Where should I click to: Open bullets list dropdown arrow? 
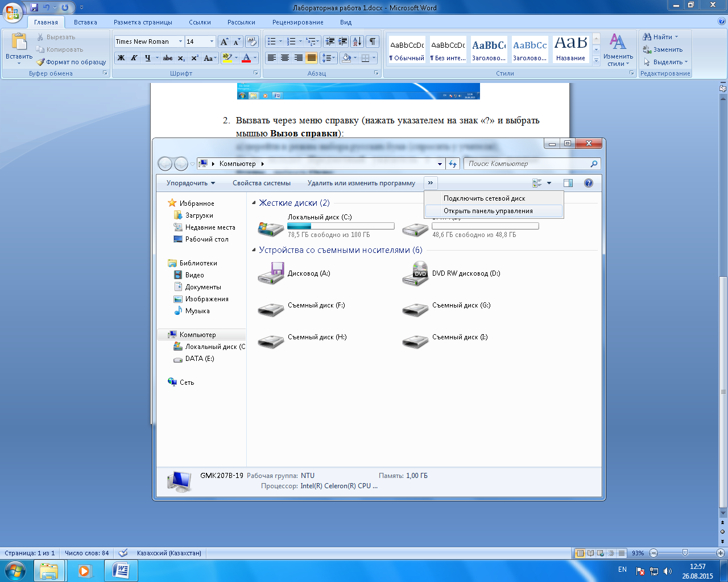point(280,41)
